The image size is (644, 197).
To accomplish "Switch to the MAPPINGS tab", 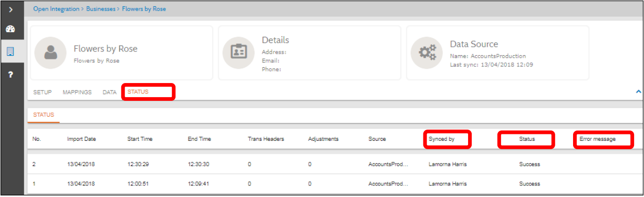I will click(77, 92).
